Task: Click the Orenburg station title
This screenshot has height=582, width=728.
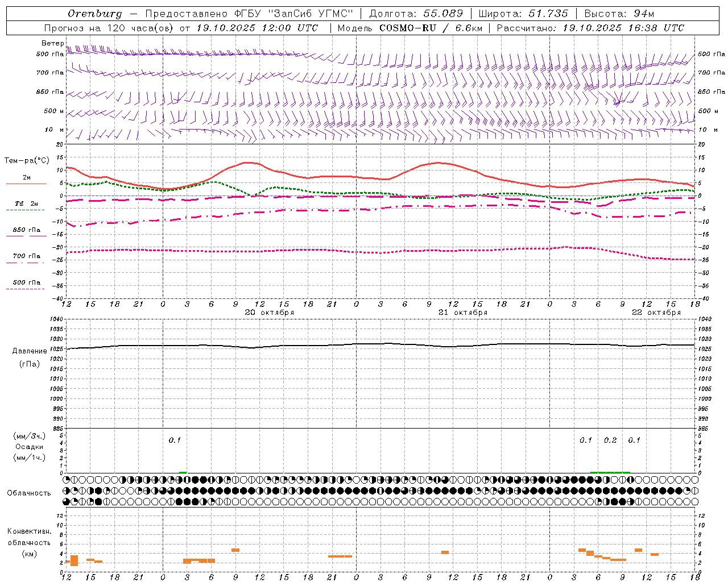Action: coord(94,14)
